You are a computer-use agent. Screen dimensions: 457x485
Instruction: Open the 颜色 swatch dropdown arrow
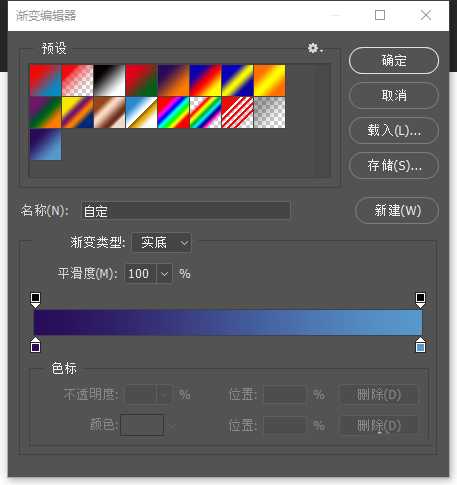tap(171, 426)
